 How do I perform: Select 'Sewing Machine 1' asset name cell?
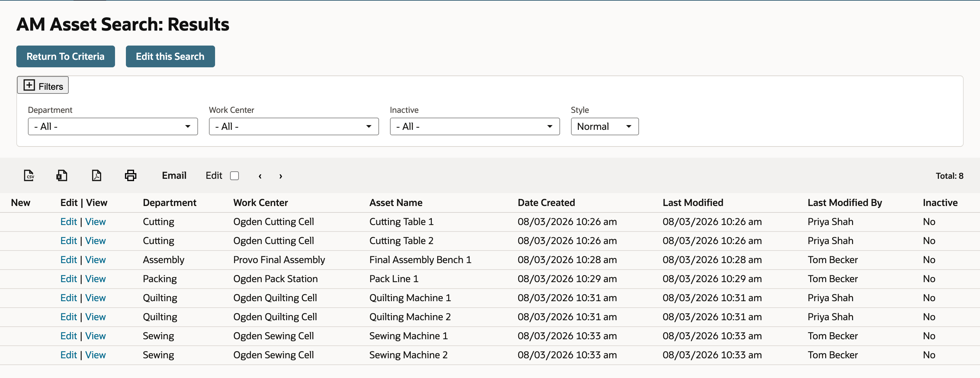point(408,336)
